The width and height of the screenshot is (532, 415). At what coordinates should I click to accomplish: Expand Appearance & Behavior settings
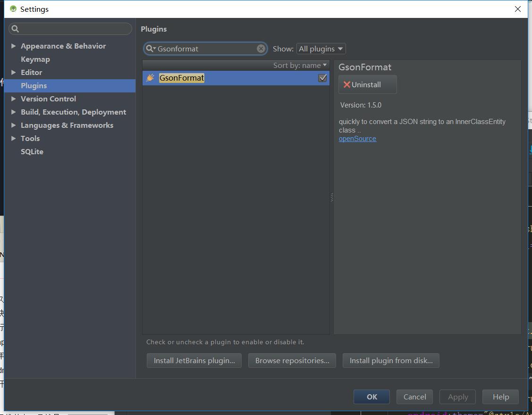(x=14, y=46)
